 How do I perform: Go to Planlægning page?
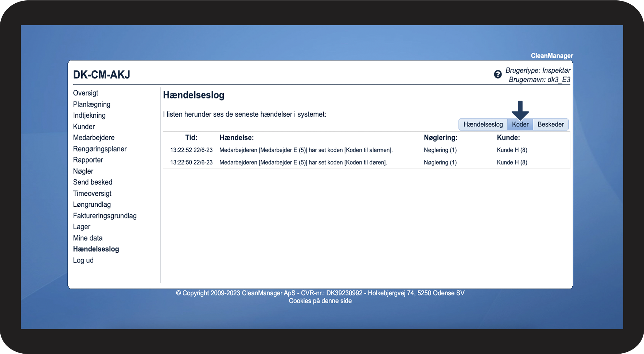[91, 104]
